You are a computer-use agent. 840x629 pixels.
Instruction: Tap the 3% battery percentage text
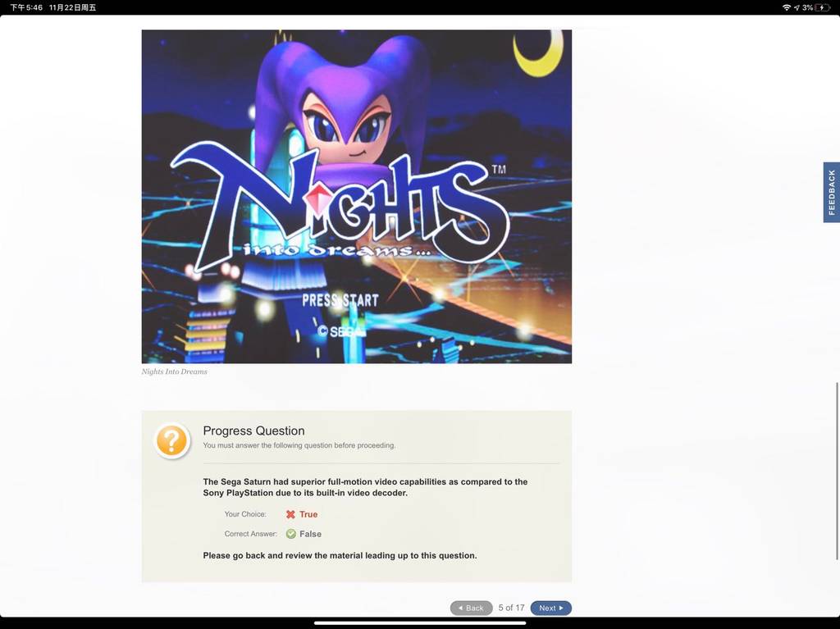[807, 7]
